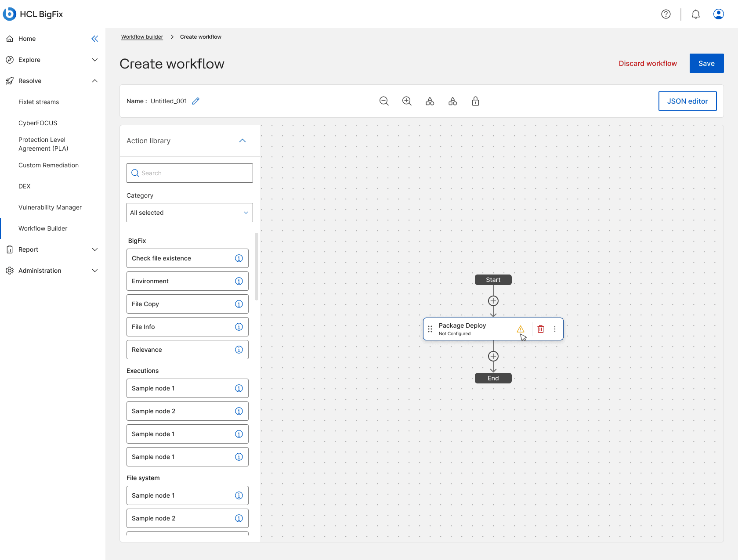Show info for Executions Sample node 2
The image size is (738, 560).
pyautogui.click(x=239, y=411)
